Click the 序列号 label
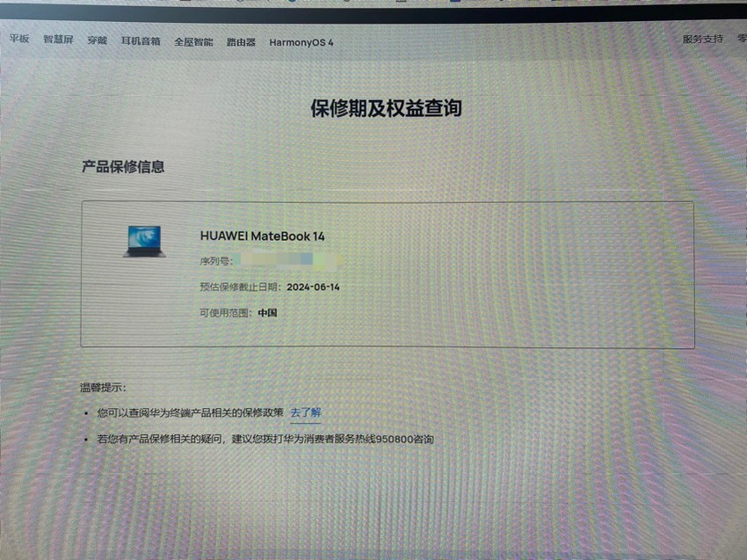Image resolution: width=747 pixels, height=560 pixels. [216, 261]
